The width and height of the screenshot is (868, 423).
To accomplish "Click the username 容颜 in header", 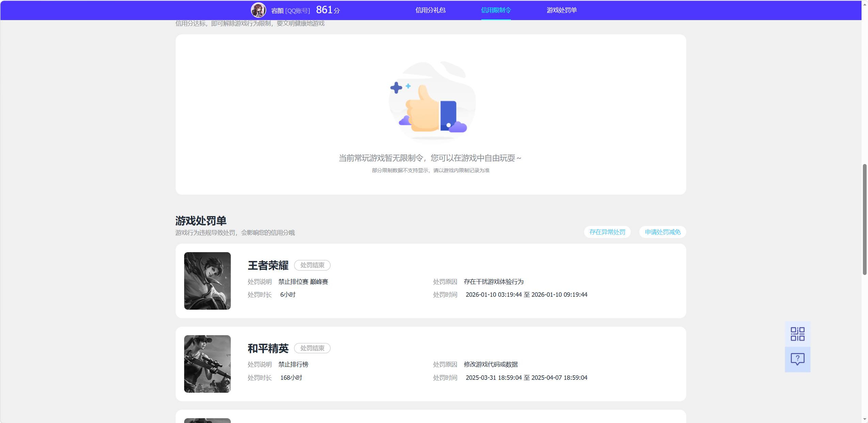I will click(277, 11).
